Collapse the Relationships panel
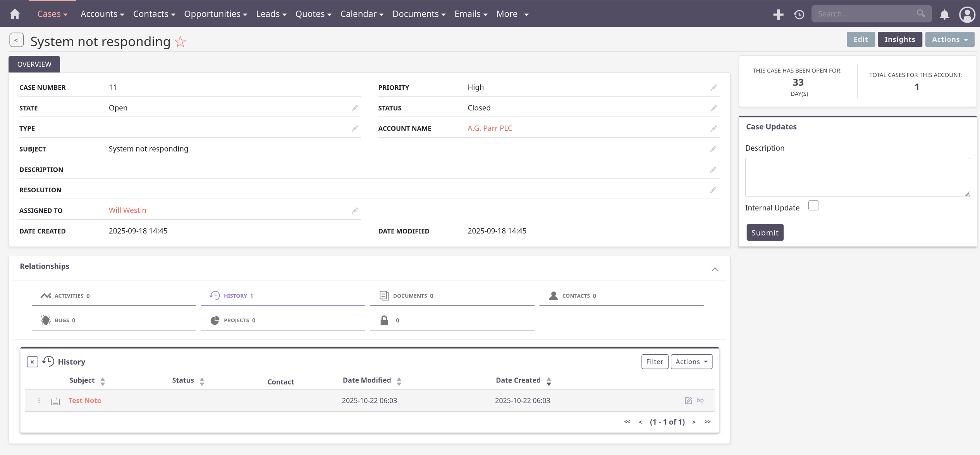Screen dimensions: 980x455 click(715, 269)
